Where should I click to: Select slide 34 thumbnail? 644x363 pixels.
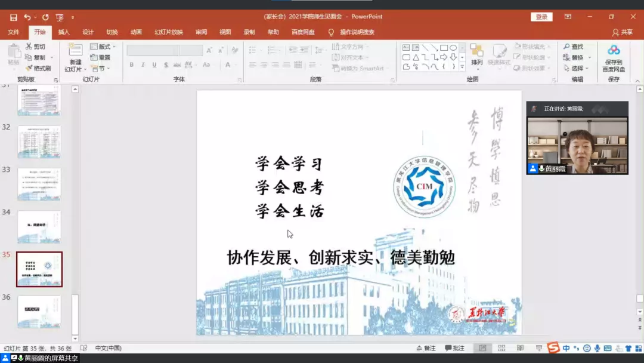(x=39, y=227)
